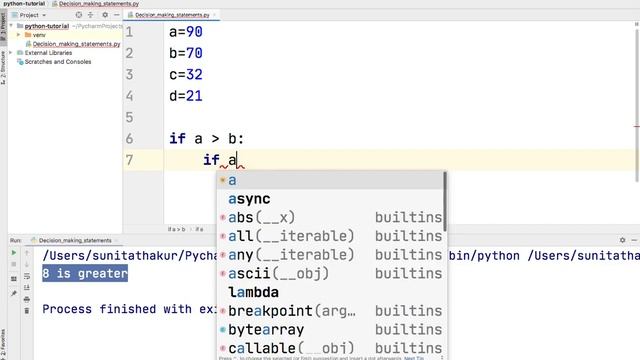Select the Decision_making_statements Run tab
Viewport: 640px width, 360px height.
tap(75, 240)
